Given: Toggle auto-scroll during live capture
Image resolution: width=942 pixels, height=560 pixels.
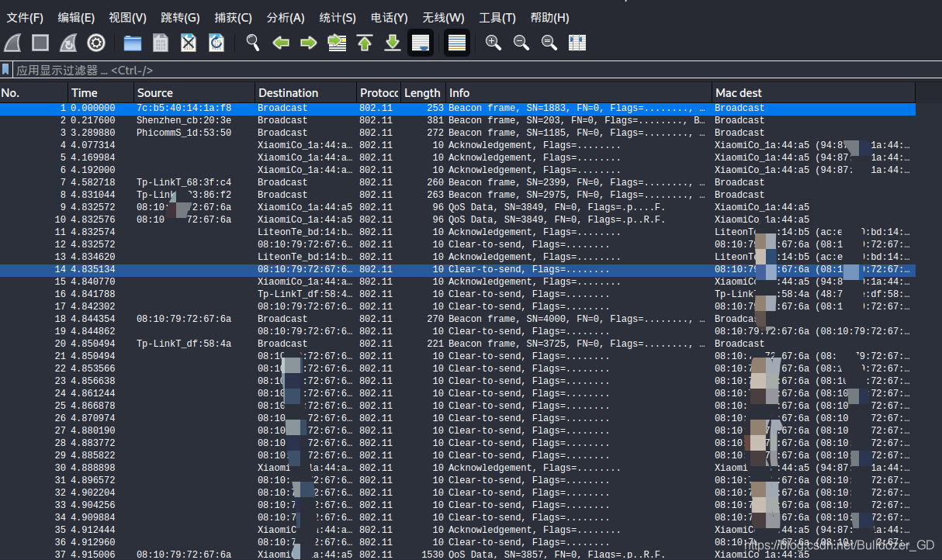Looking at the screenshot, I should pyautogui.click(x=421, y=43).
